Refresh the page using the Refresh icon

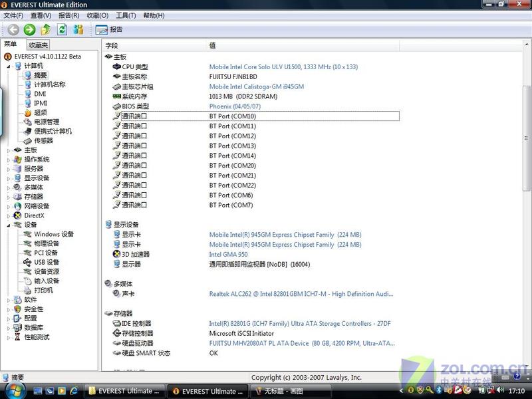(62, 29)
